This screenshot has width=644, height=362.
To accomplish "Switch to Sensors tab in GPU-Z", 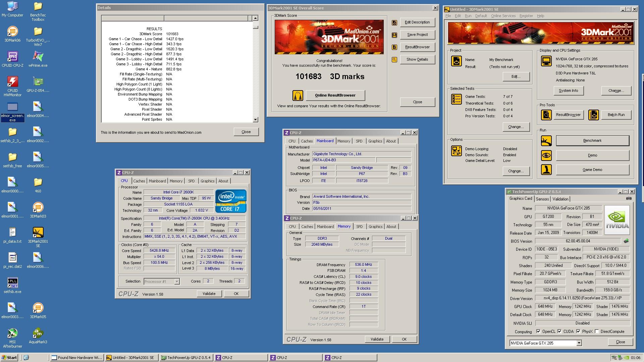I will pyautogui.click(x=542, y=199).
